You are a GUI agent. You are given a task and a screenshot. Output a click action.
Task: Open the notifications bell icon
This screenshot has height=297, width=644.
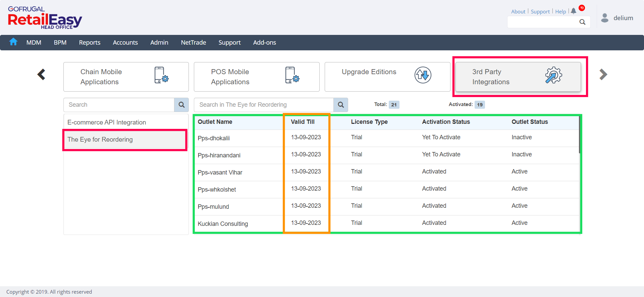coord(574,11)
